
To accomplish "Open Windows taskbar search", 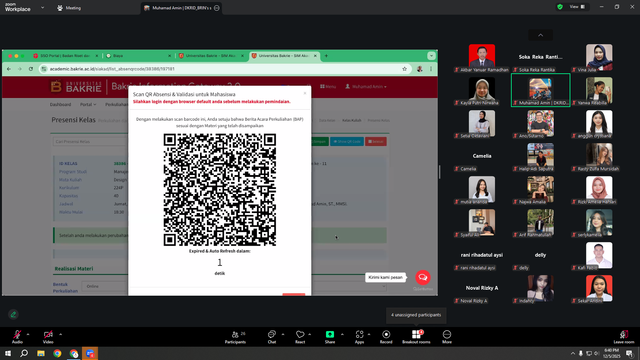I will (24, 353).
